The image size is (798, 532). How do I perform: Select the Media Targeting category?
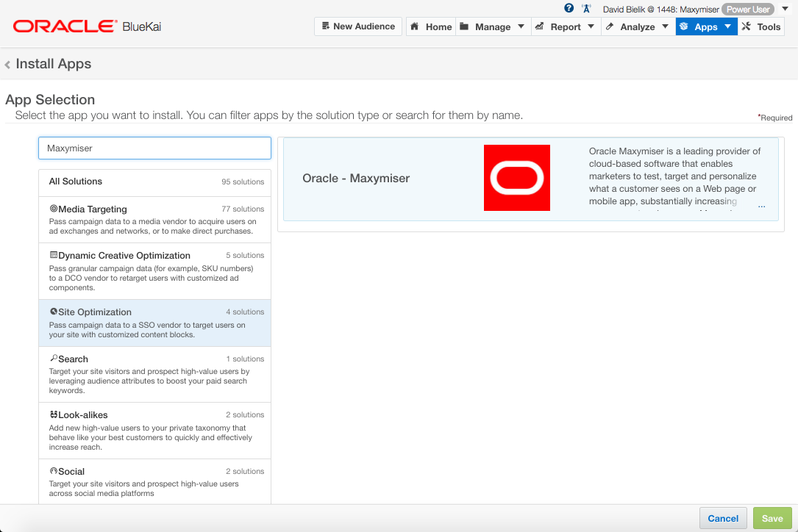click(x=154, y=220)
